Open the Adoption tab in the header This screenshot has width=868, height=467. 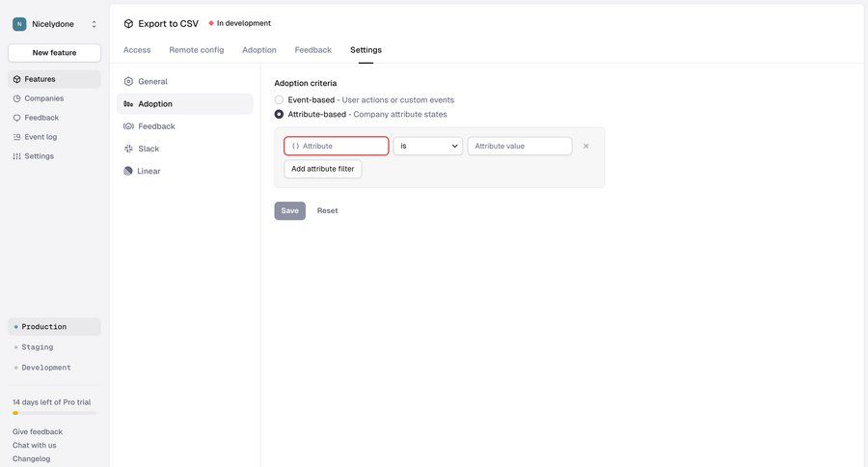point(259,50)
